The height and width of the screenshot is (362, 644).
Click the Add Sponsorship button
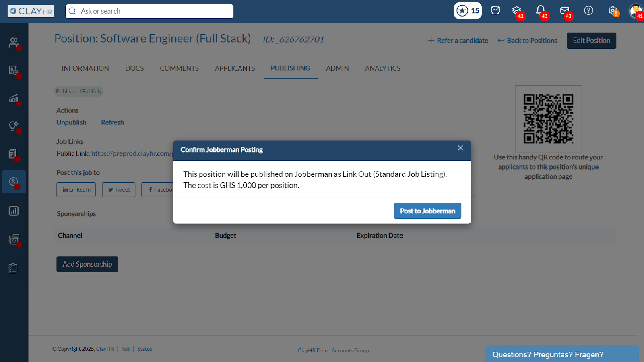click(x=87, y=264)
